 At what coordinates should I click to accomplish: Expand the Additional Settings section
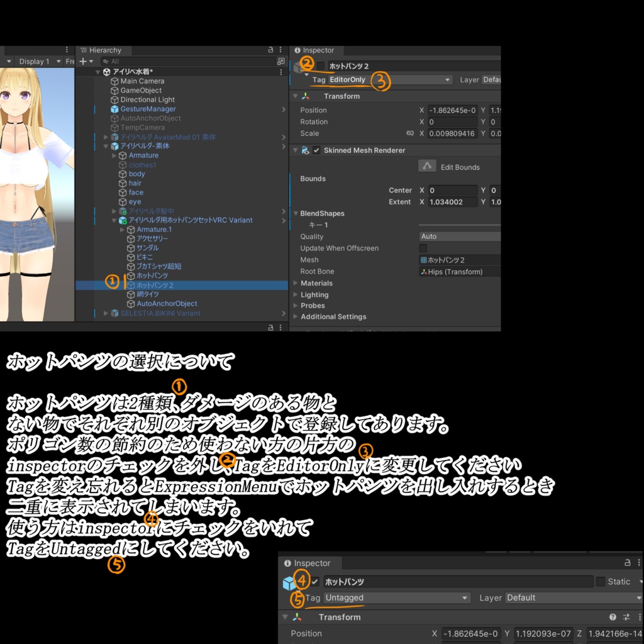296,317
